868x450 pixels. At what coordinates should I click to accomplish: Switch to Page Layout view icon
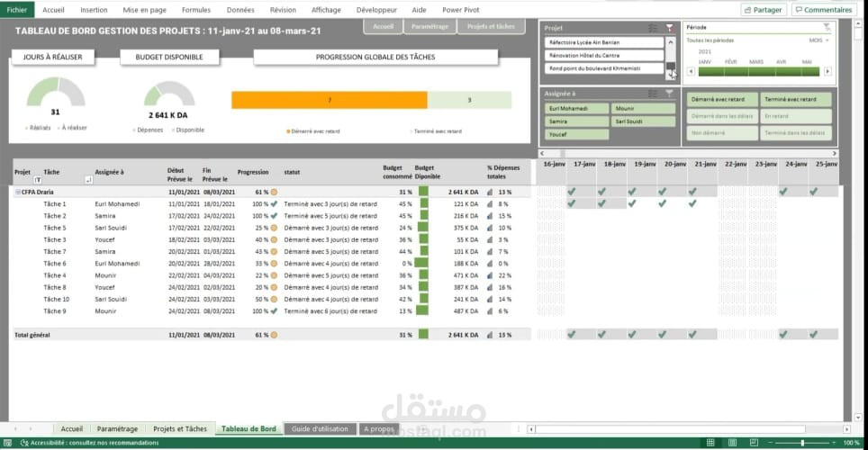(x=732, y=443)
